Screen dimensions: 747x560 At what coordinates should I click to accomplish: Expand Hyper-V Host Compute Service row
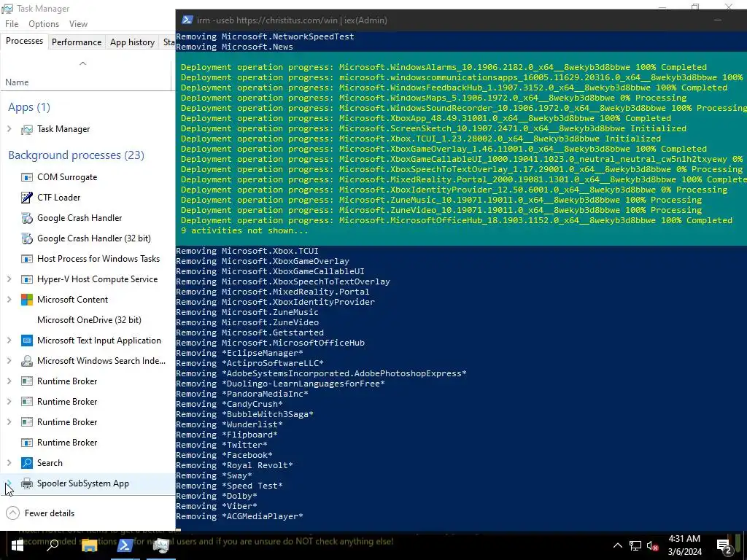click(x=9, y=279)
